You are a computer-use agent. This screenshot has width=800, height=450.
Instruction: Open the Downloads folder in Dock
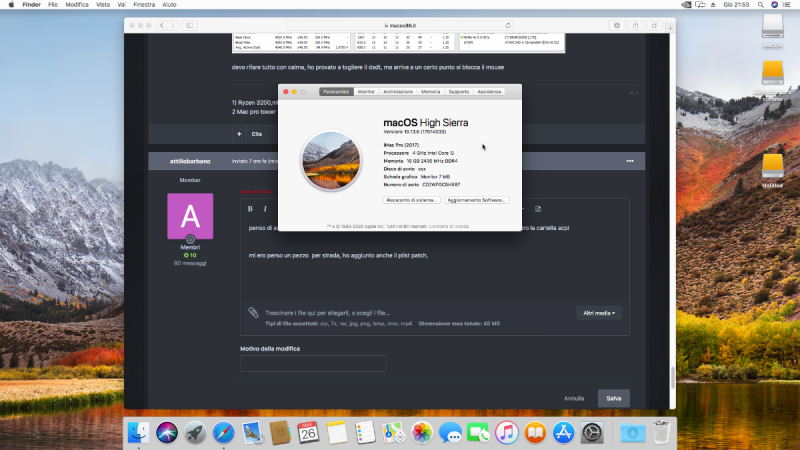(x=633, y=433)
